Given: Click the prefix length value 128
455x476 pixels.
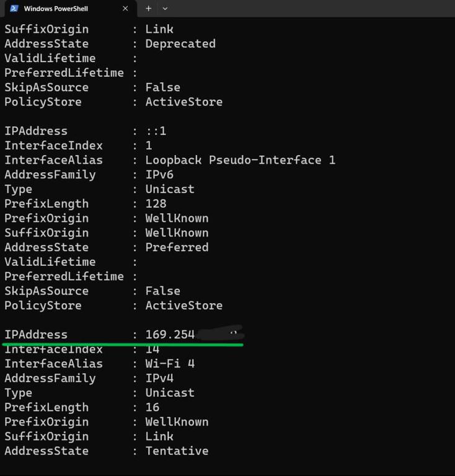Looking at the screenshot, I should (156, 204).
